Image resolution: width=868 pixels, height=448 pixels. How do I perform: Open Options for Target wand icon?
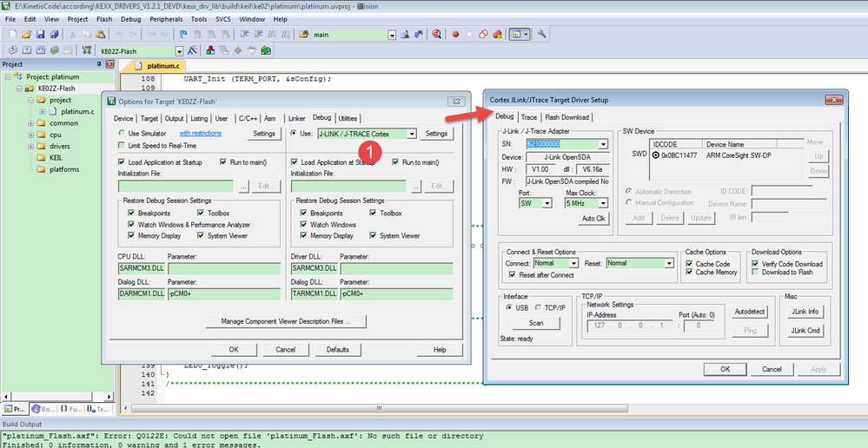(192, 50)
